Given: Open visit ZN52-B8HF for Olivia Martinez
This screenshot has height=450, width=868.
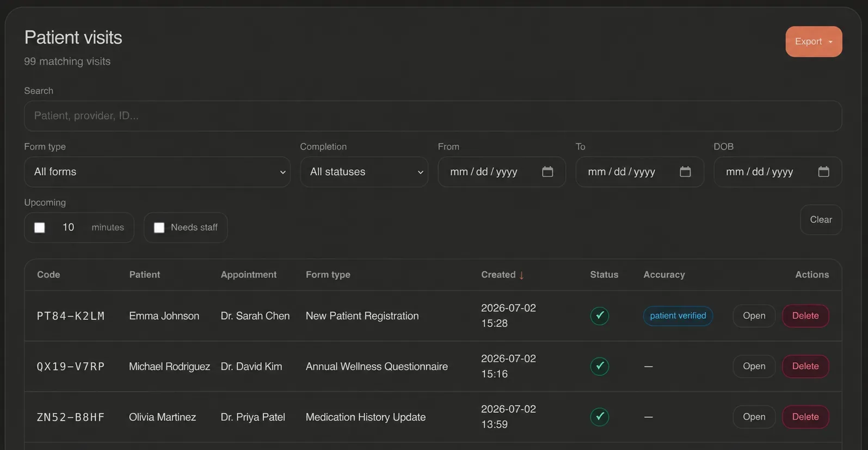Looking at the screenshot, I should click(x=754, y=417).
